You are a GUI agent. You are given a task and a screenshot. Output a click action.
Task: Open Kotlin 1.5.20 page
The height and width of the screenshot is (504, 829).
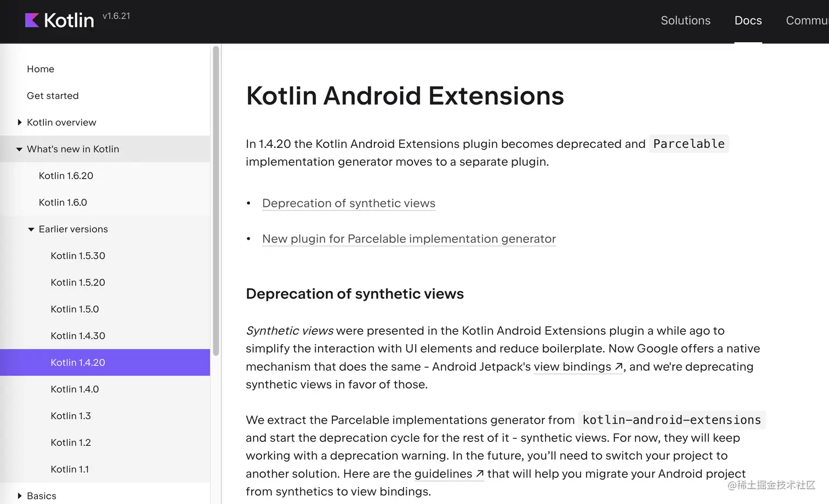(78, 283)
